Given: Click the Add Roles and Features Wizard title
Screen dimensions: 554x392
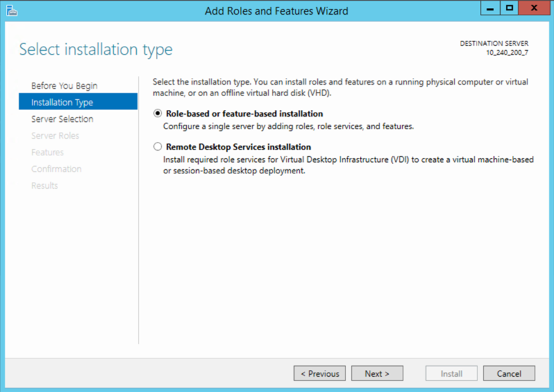Looking at the screenshot, I should pos(277,11).
